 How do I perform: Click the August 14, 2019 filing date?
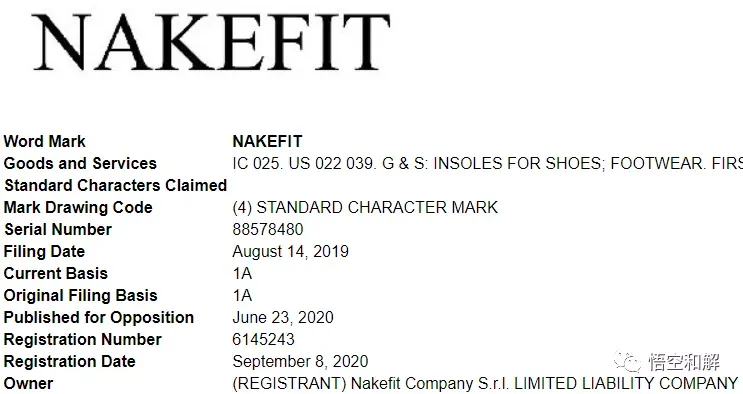(290, 251)
